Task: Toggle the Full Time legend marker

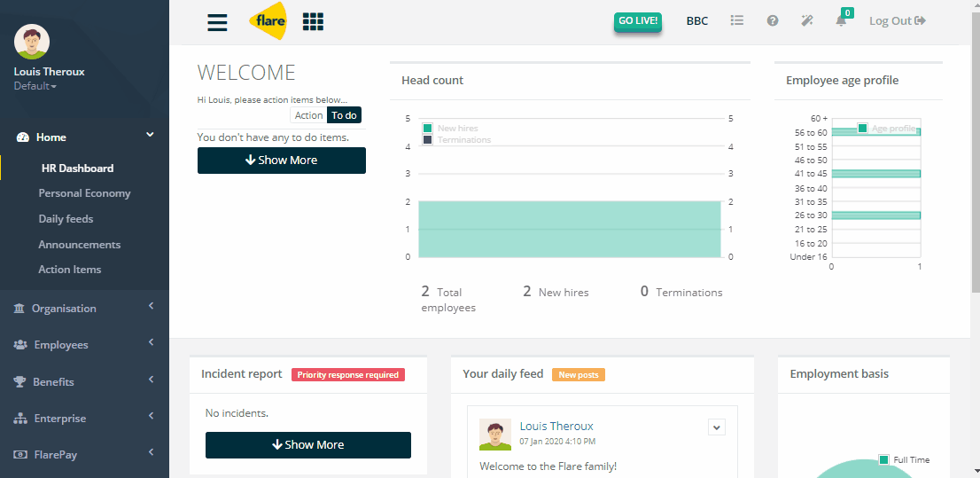Action: pyautogui.click(x=883, y=460)
